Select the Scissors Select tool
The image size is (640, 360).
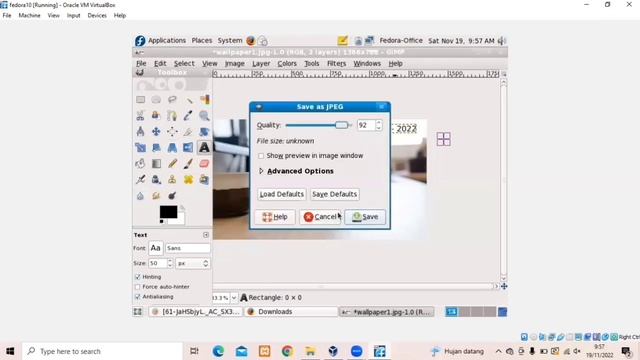click(140, 116)
